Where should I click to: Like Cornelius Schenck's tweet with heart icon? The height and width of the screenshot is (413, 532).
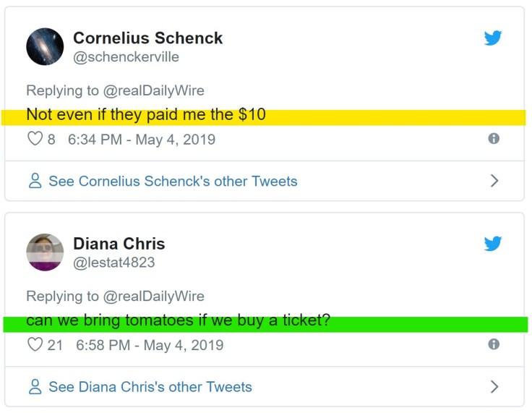[x=35, y=139]
